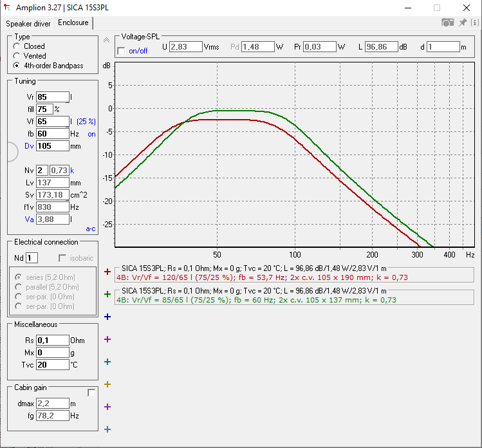The height and width of the screenshot is (448, 482).
Task: Switch to the Enclosure tab
Action: click(73, 23)
